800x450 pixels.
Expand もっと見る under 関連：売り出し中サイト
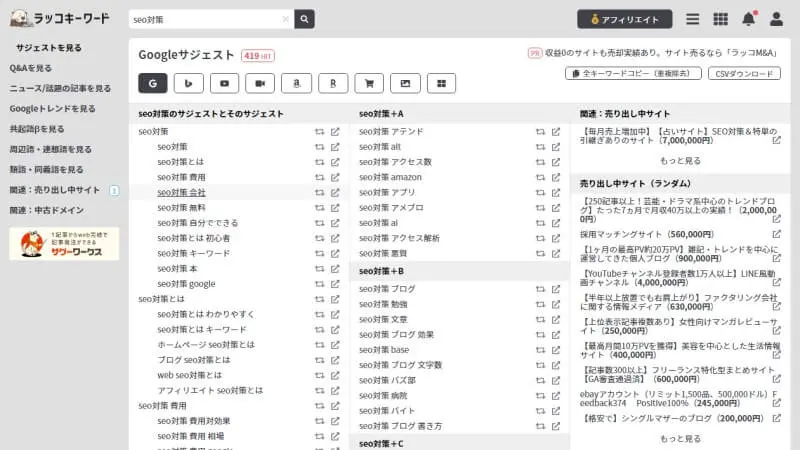(680, 160)
